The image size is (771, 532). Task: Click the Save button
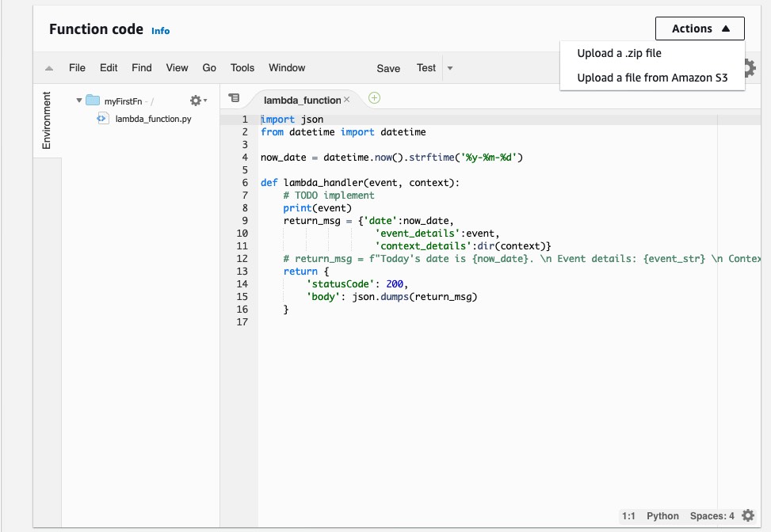click(x=387, y=68)
